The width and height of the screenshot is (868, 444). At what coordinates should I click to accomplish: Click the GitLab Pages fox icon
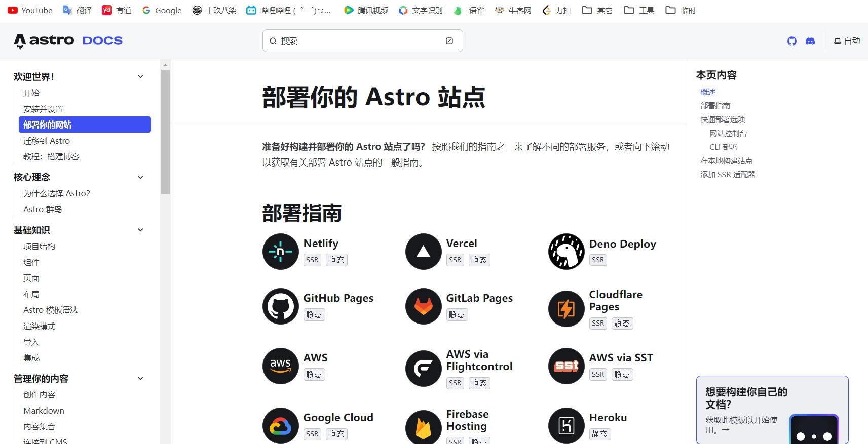click(423, 306)
